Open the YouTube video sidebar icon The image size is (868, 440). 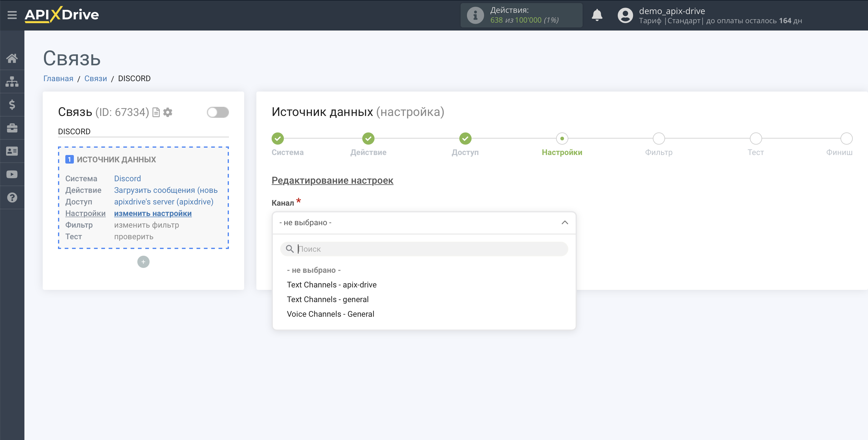pos(12,175)
